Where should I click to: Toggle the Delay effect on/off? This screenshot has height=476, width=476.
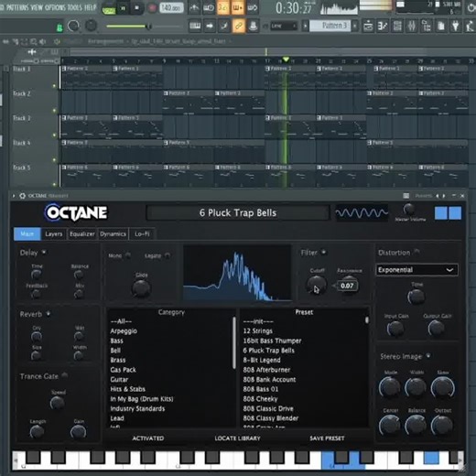pos(44,252)
